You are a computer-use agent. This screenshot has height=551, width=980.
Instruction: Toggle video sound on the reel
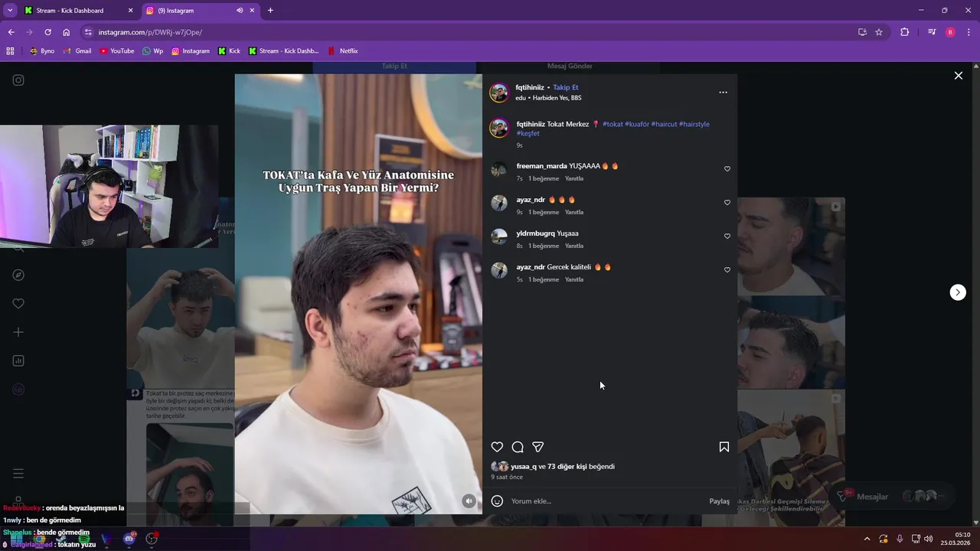pos(469,501)
